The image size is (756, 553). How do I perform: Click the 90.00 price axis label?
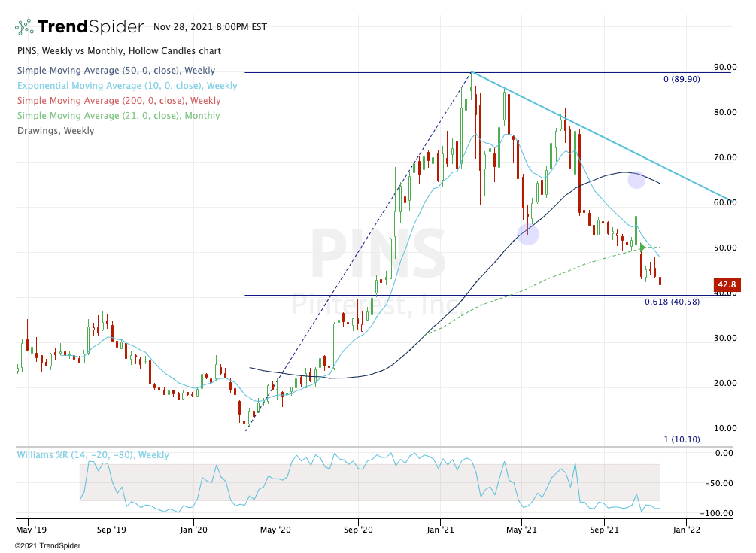pyautogui.click(x=725, y=67)
